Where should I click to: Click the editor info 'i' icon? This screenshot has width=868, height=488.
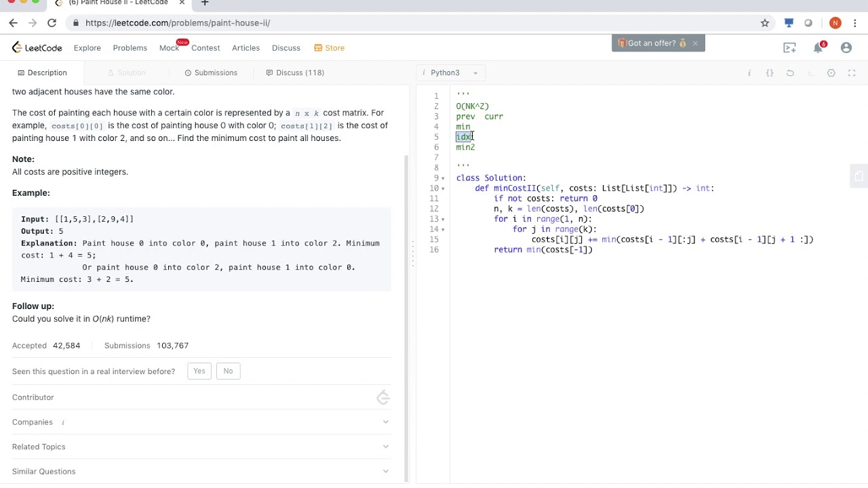pyautogui.click(x=749, y=73)
